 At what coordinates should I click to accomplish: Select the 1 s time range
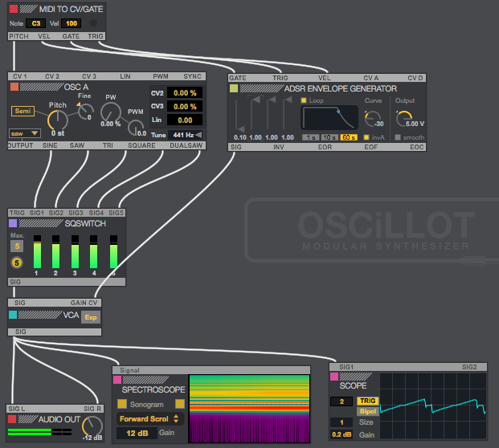pos(311,137)
